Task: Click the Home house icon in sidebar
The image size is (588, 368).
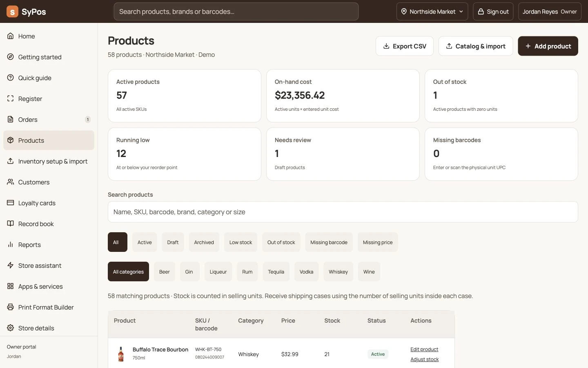Action: [x=11, y=36]
